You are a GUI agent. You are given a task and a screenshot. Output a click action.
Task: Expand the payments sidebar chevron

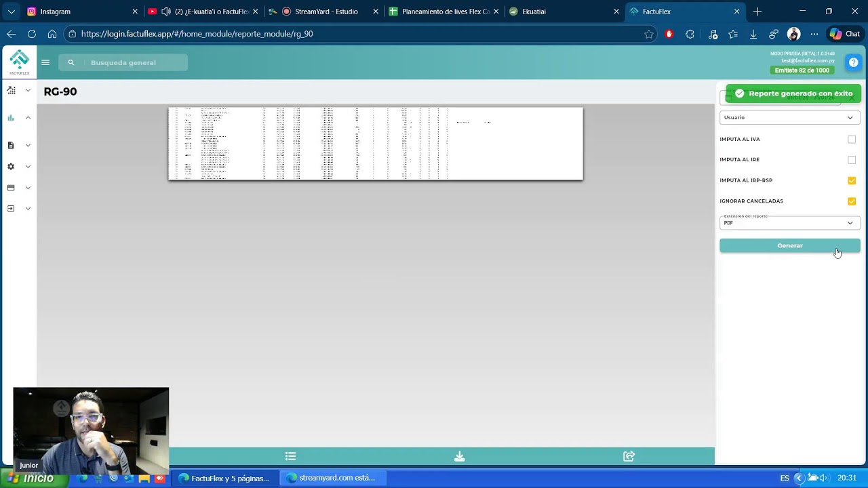(28, 188)
